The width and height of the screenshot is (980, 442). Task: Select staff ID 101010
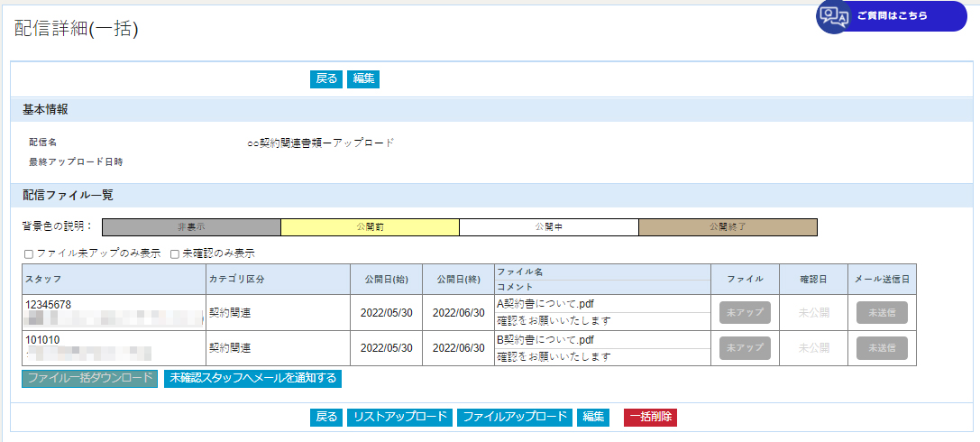click(42, 340)
